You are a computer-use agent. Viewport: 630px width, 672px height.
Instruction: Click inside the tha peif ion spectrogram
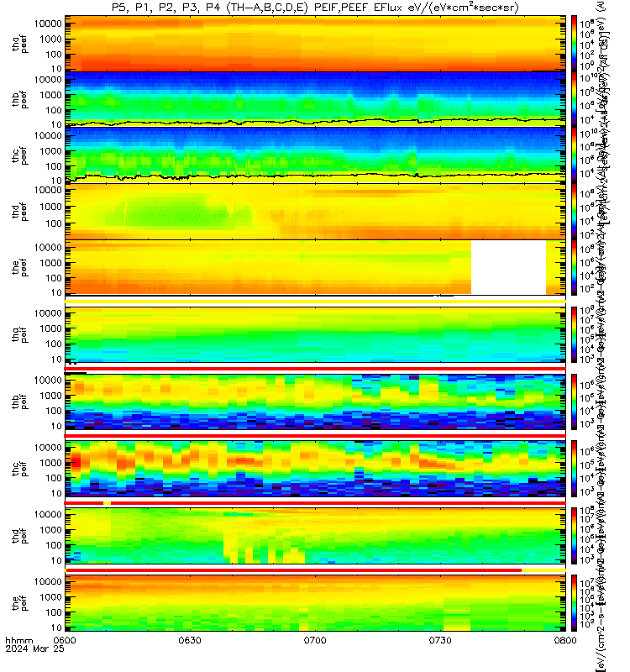315,334
